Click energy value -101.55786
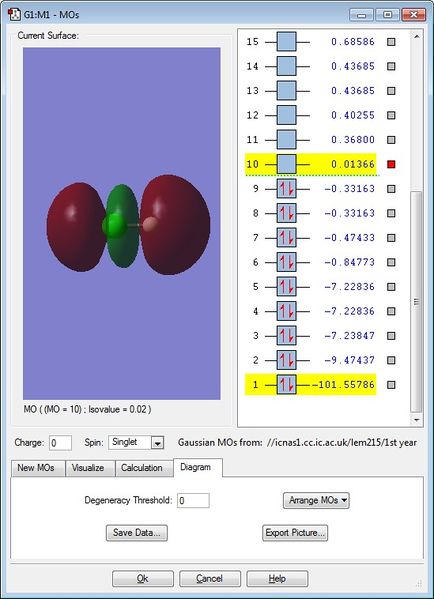Screen dimensions: 434x599 click(x=343, y=385)
